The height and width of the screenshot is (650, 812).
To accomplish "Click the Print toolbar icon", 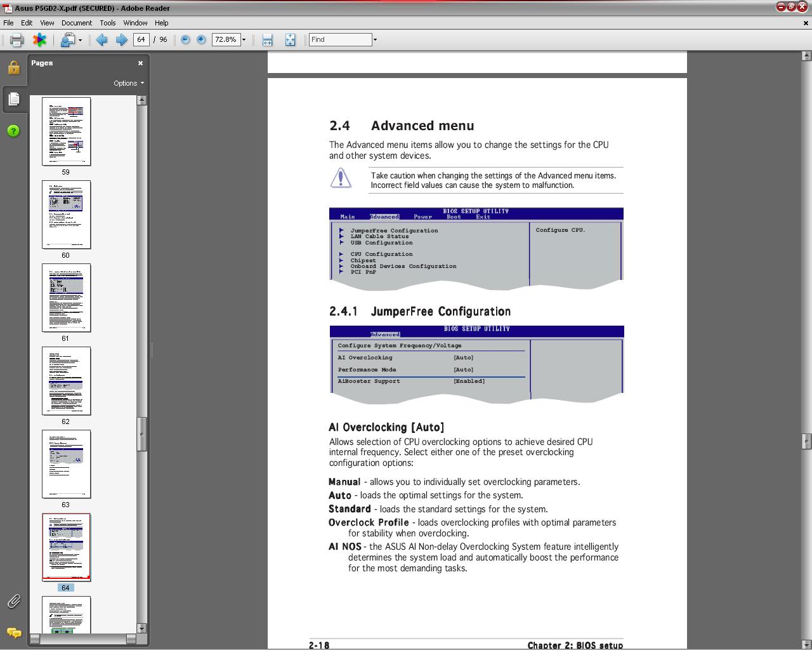I will tap(16, 40).
